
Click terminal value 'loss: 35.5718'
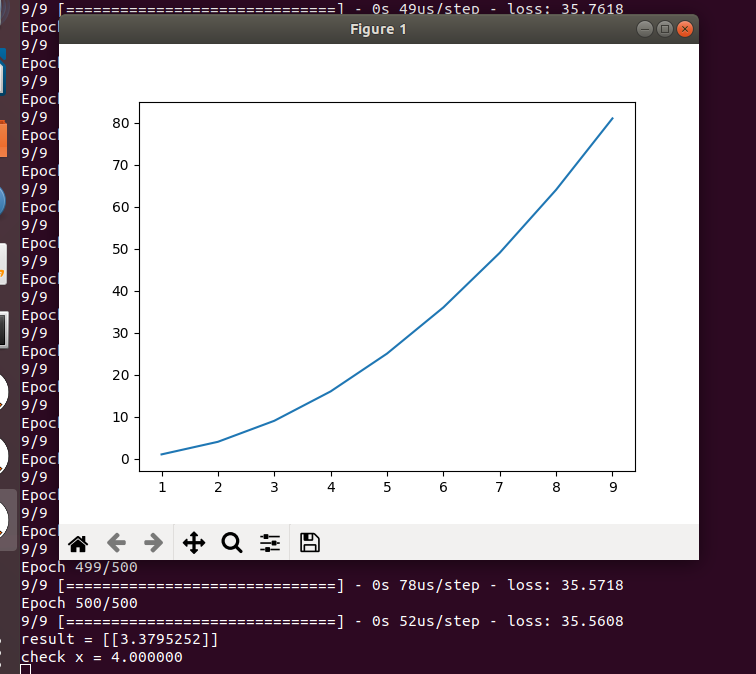566,585
